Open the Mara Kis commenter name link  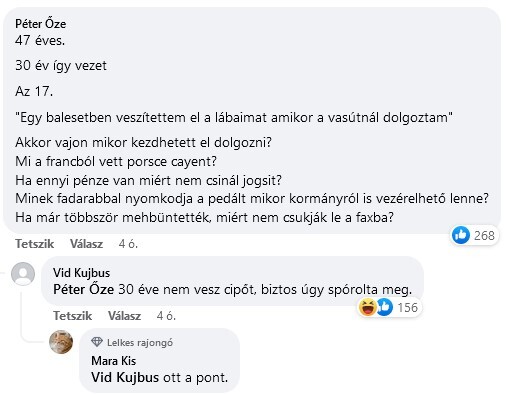coord(113,361)
